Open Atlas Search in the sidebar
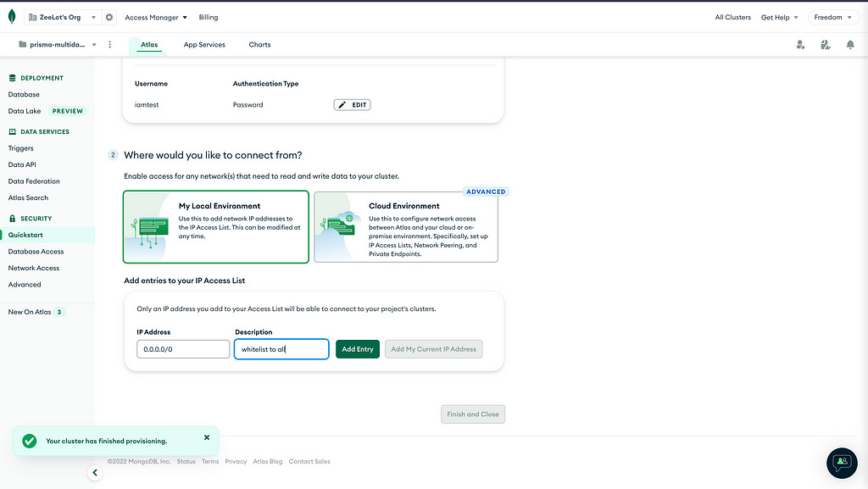This screenshot has width=868, height=489. [x=28, y=198]
